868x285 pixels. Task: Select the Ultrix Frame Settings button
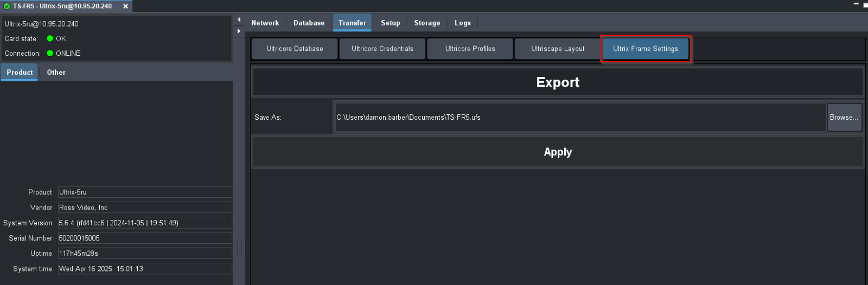pos(646,49)
